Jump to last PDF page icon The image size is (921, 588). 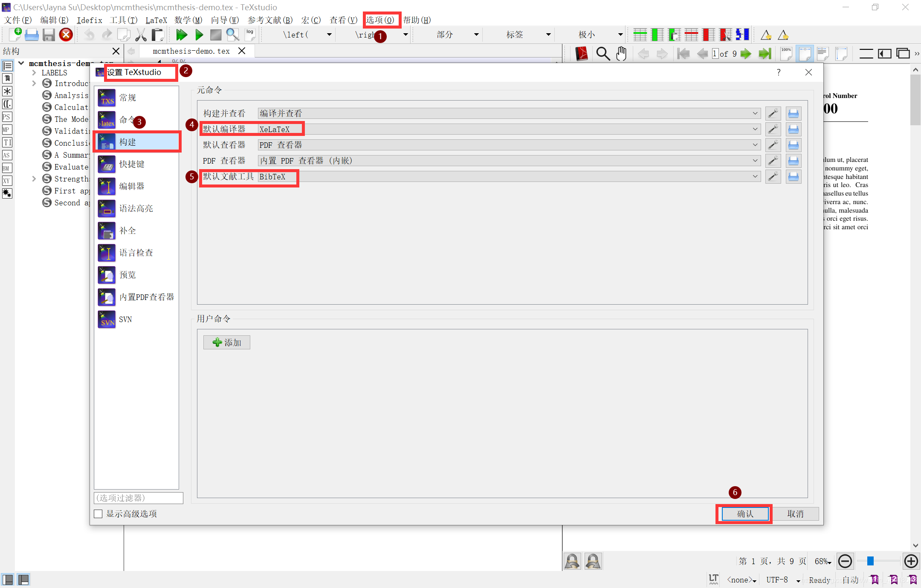(x=765, y=54)
